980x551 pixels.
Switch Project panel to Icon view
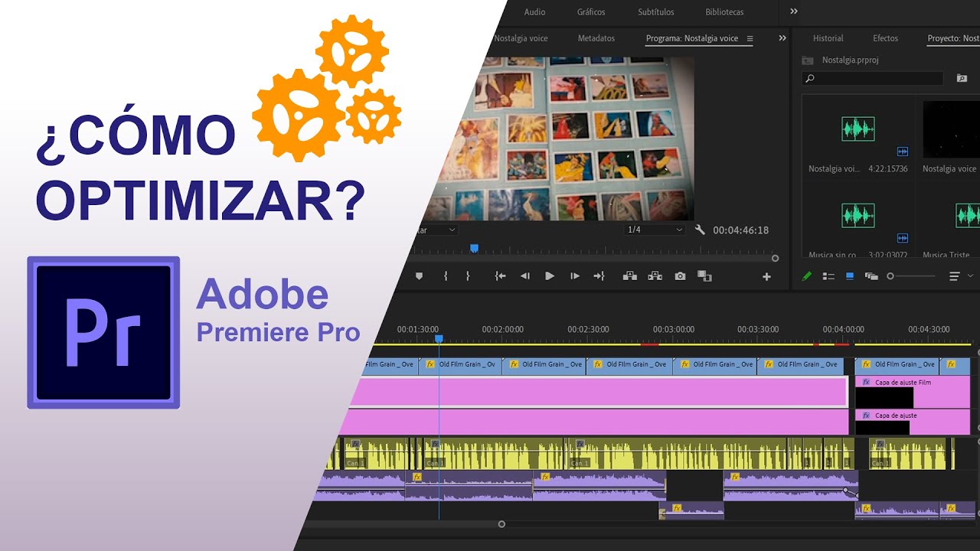[849, 276]
